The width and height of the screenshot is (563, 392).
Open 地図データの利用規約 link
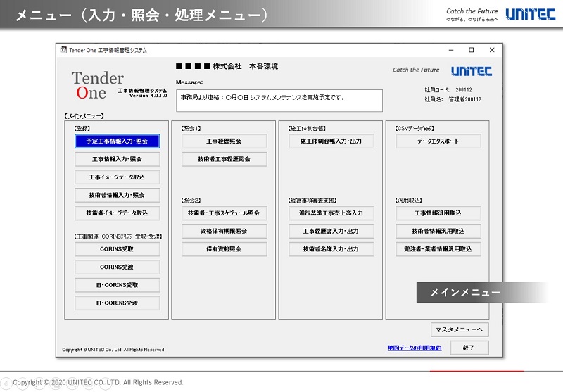click(415, 348)
